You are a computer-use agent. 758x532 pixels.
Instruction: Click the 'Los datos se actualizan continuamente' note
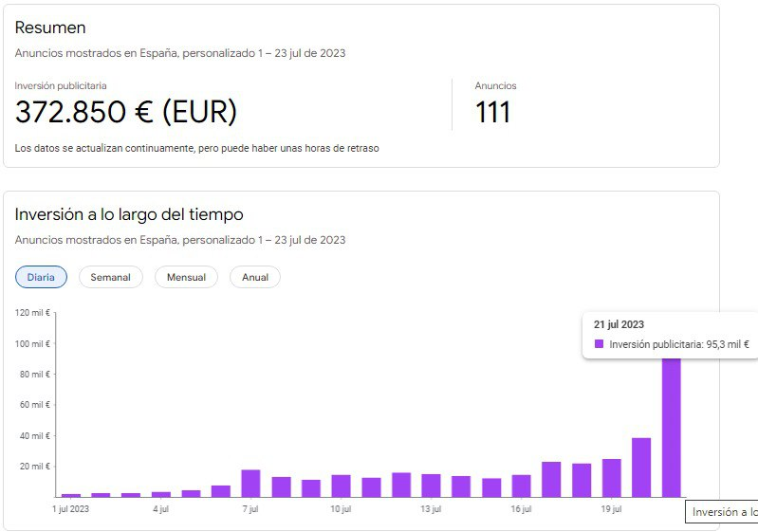point(196,148)
